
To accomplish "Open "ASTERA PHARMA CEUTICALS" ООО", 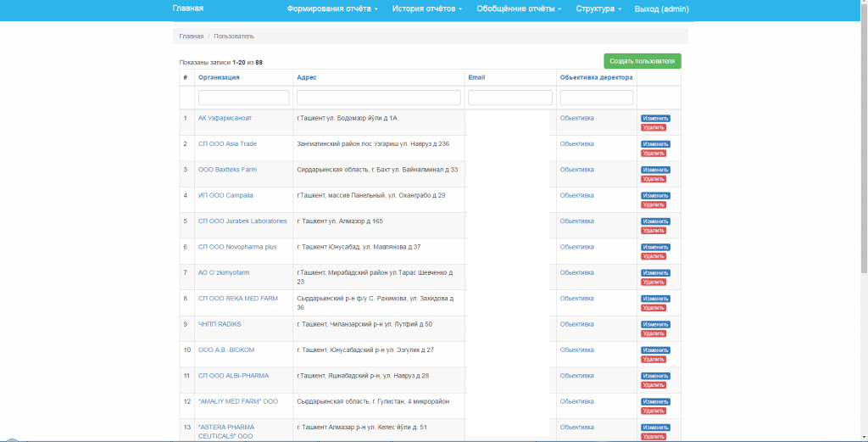I will [x=225, y=432].
